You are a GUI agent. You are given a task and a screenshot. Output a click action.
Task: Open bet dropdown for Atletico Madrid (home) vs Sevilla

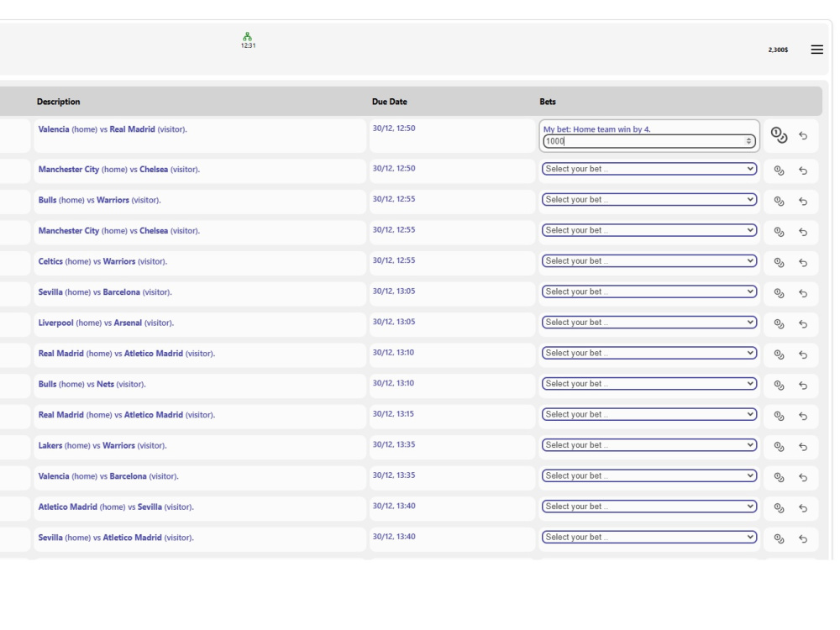[x=649, y=507]
